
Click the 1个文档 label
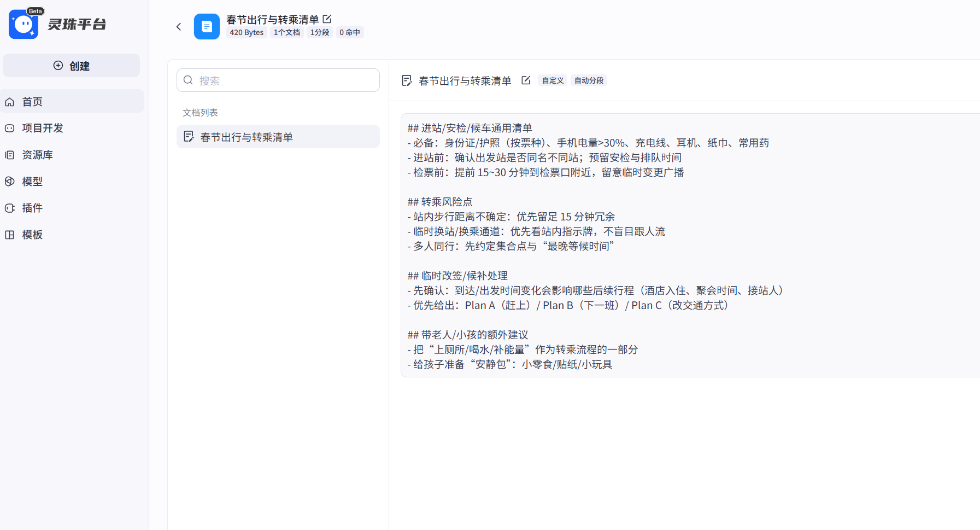pyautogui.click(x=287, y=32)
